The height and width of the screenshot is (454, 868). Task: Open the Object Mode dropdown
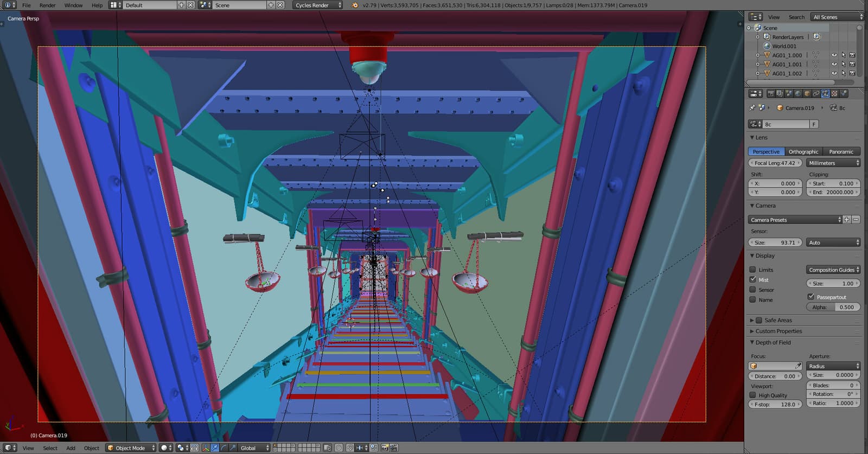point(131,448)
